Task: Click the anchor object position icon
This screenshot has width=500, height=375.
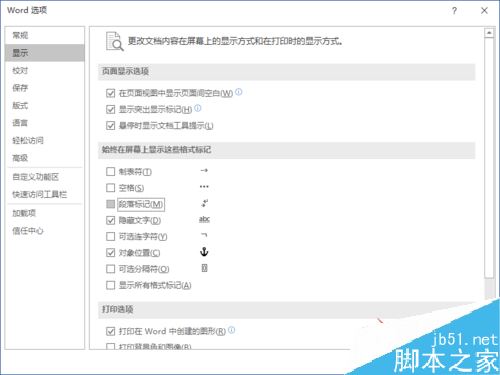Action: [x=204, y=252]
